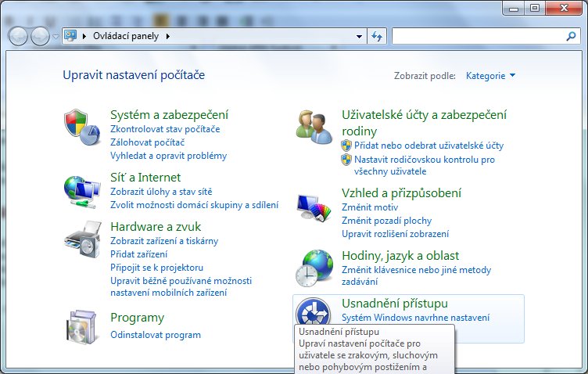Click the Programy disc box icon
588x374 pixels.
coord(82,326)
